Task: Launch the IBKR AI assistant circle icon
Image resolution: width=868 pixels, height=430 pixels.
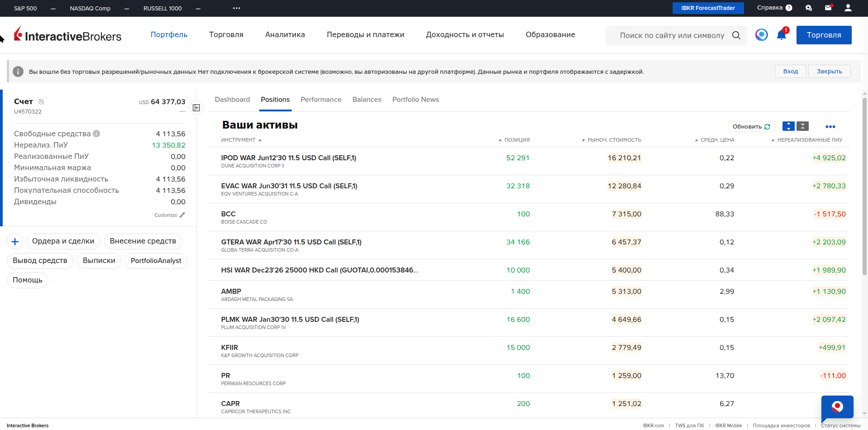Action: [x=761, y=35]
